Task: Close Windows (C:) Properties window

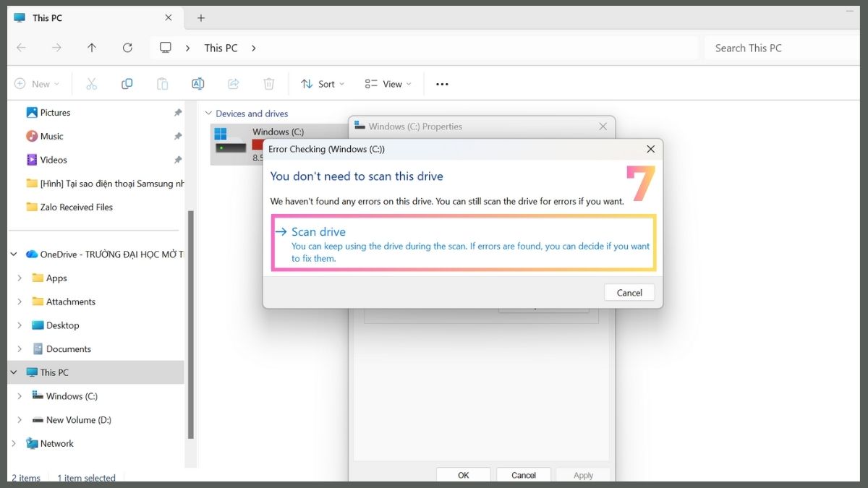Action: (x=603, y=127)
